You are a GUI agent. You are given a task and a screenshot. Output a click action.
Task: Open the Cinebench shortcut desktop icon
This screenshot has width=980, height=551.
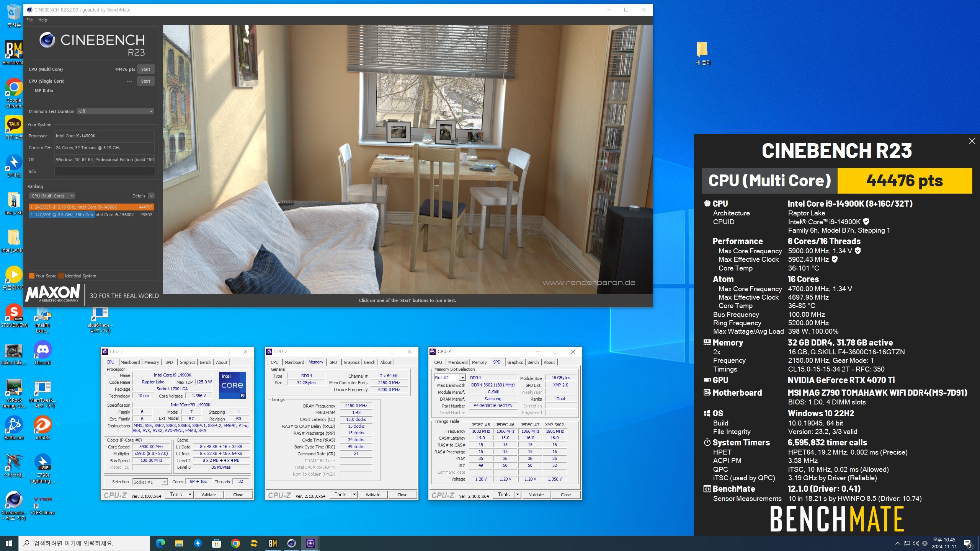tap(14, 505)
